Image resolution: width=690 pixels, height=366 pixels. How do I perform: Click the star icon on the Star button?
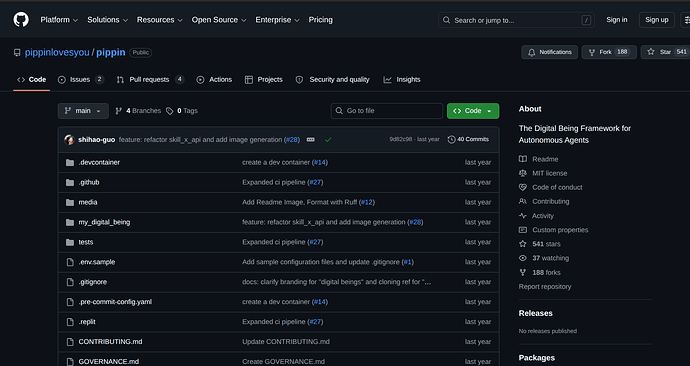(651, 52)
